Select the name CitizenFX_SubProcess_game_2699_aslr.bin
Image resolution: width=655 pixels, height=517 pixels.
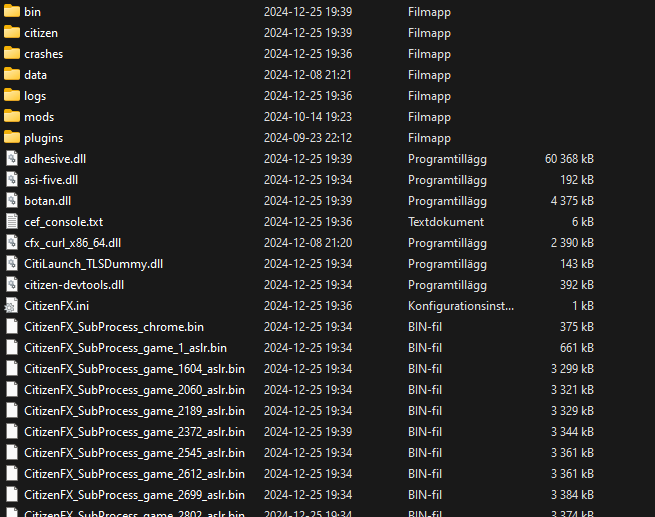pyautogui.click(x=135, y=494)
